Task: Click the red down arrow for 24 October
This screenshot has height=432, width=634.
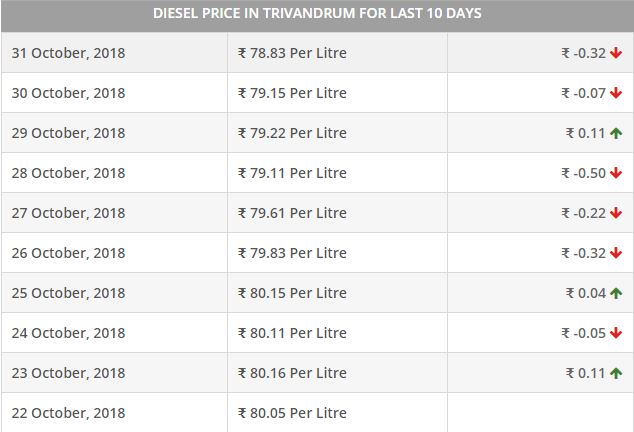Action: tap(616, 333)
